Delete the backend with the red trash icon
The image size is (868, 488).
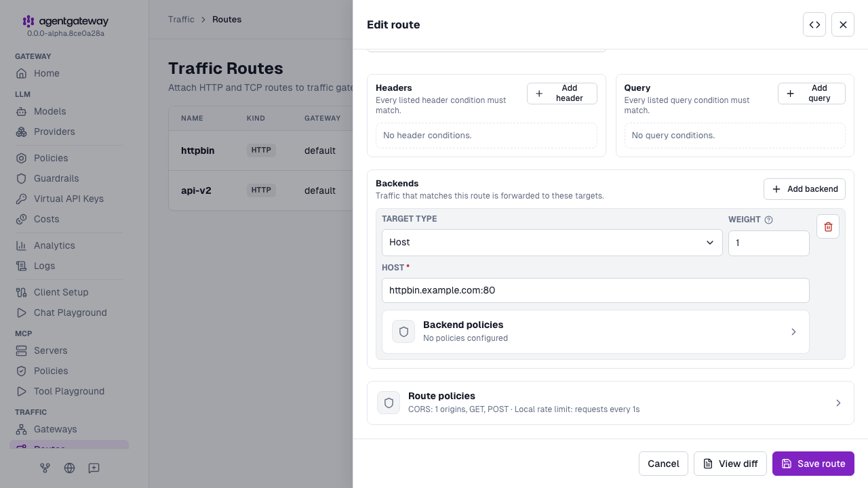828,226
